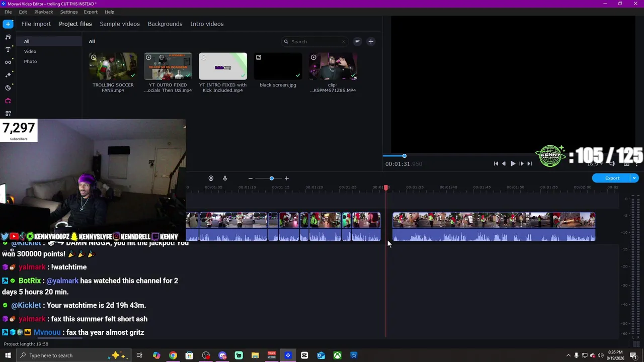
Task: Open the Edit menu
Action: tap(23, 12)
